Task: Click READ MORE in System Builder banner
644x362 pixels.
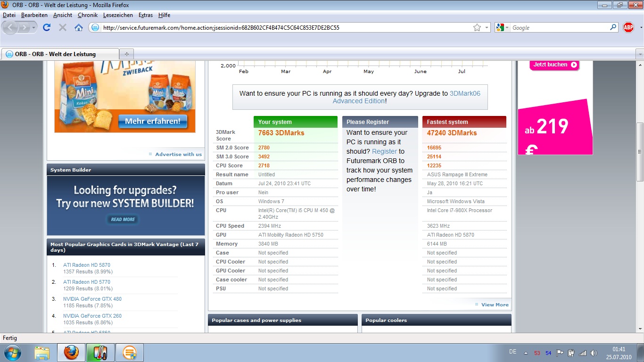Action: tap(123, 219)
